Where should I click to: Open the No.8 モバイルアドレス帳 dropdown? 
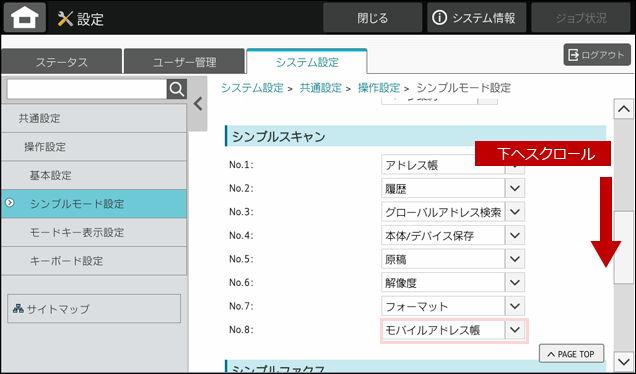[x=453, y=330]
